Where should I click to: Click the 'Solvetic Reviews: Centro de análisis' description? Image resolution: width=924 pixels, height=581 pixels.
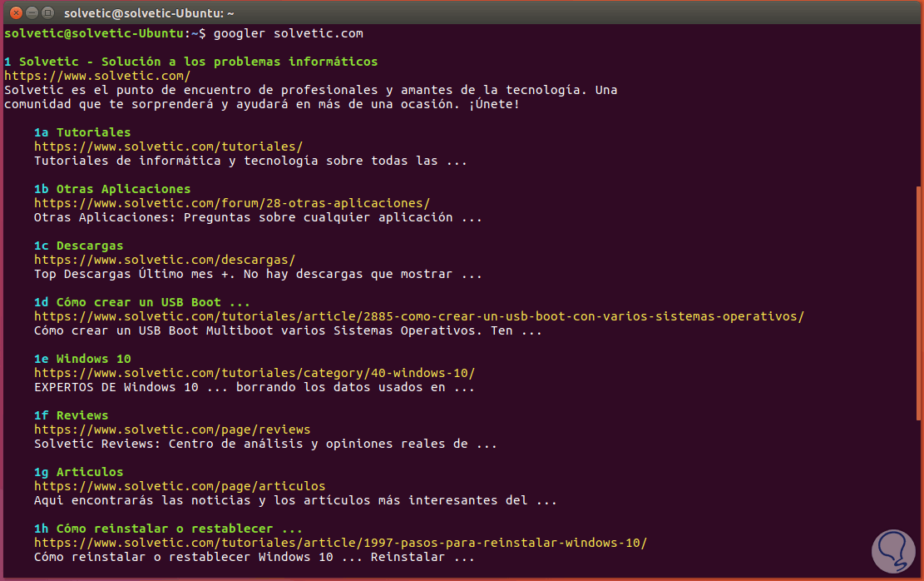pos(266,444)
